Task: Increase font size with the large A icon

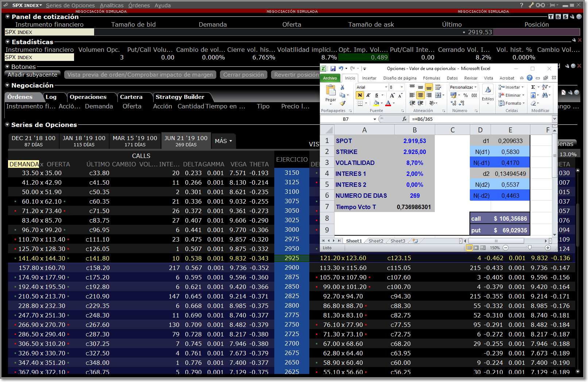Action: 392,95
